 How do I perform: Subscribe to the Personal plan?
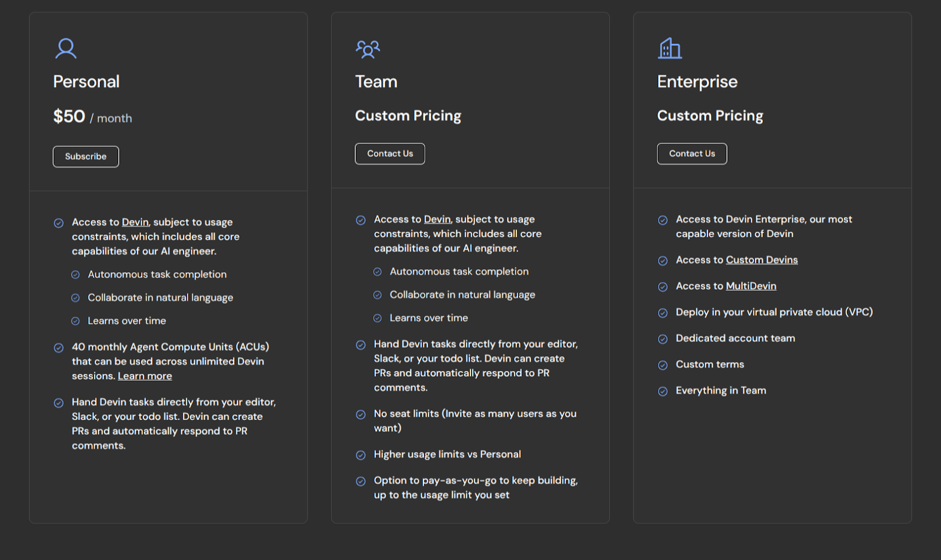click(x=86, y=157)
